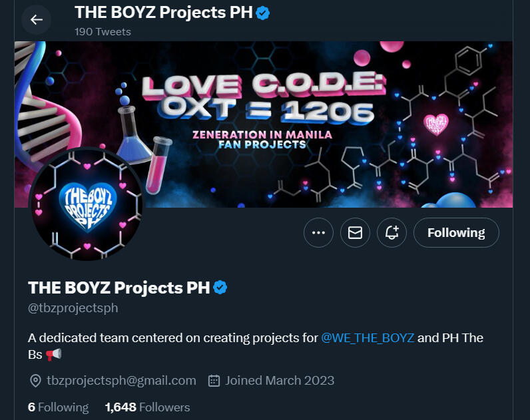The image size is (530, 420).
Task: Click the verified badge beside the header title
Action: (x=262, y=13)
